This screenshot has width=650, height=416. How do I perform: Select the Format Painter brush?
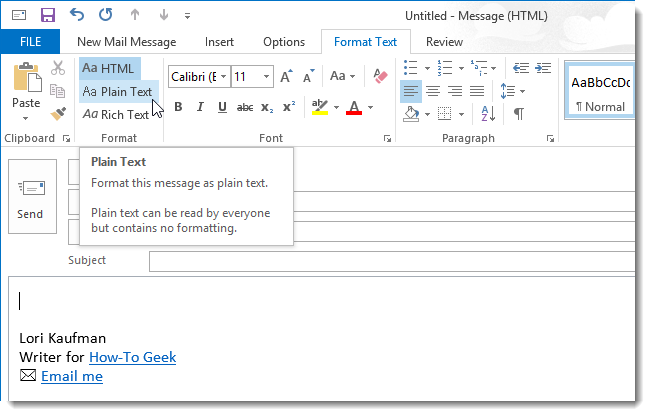[58, 114]
